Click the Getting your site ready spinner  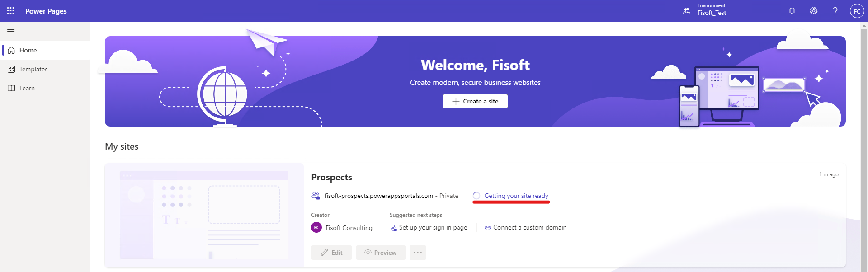click(476, 196)
